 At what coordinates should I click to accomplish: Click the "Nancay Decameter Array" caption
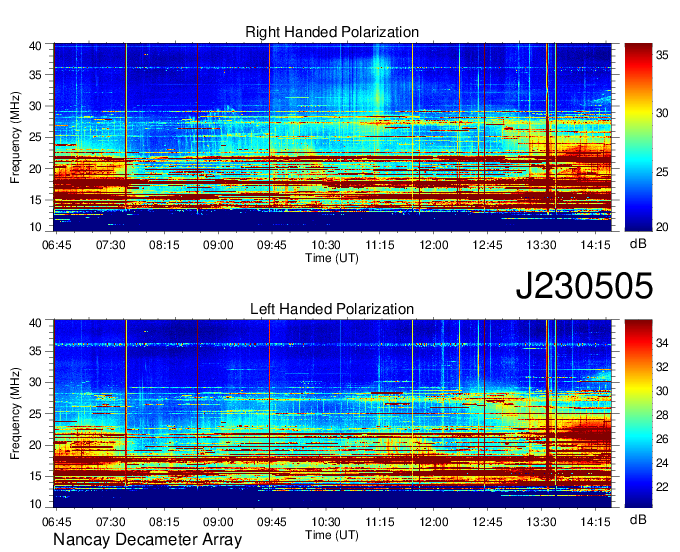pos(147,540)
